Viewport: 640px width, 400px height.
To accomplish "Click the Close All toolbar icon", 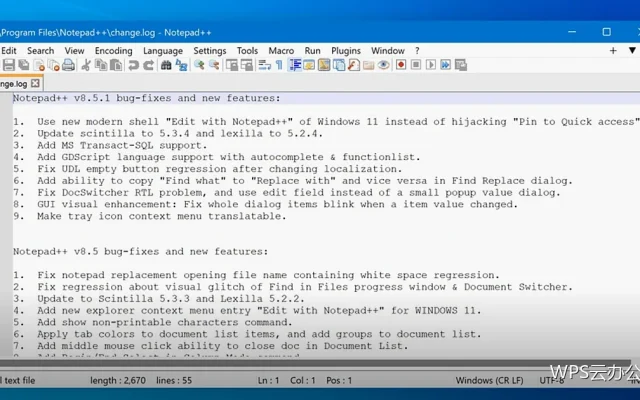I will click(x=53, y=65).
